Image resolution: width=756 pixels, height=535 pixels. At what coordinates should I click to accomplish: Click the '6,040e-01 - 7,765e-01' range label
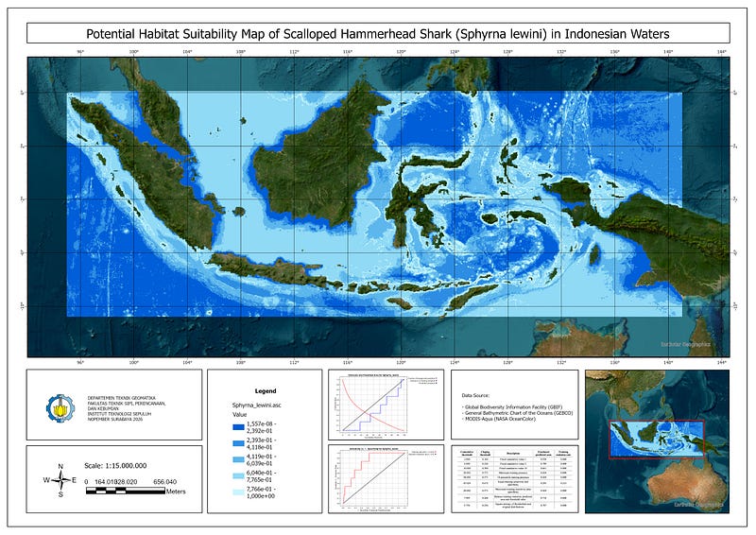point(262,476)
